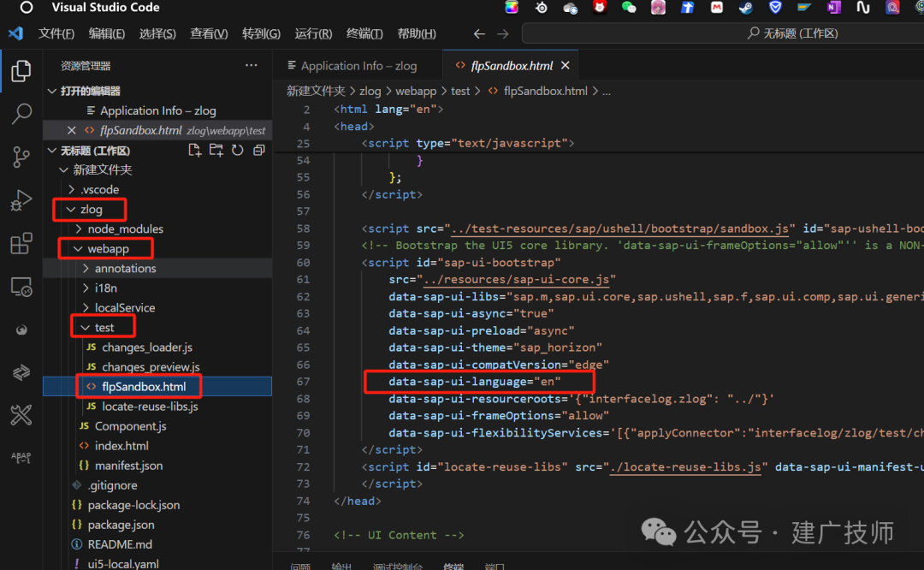Click the ./locate-reuse-libs.js src link
The width and height of the screenshot is (924, 570).
[685, 466]
